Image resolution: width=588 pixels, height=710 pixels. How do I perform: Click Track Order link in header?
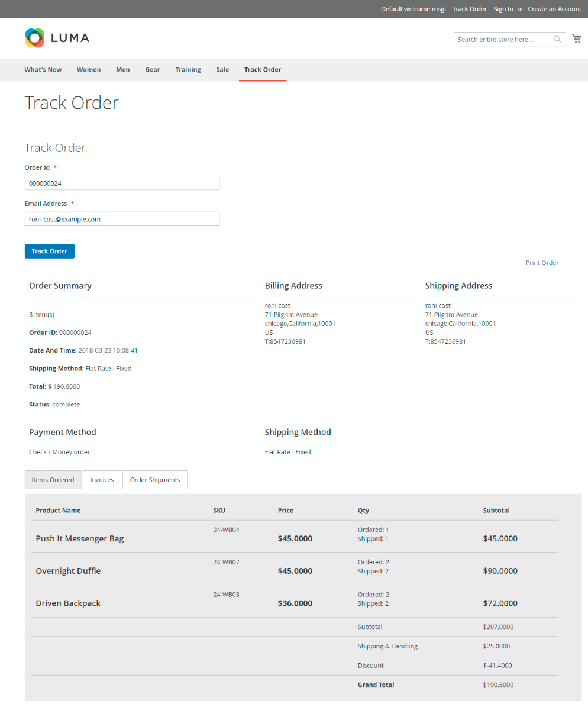tap(469, 9)
